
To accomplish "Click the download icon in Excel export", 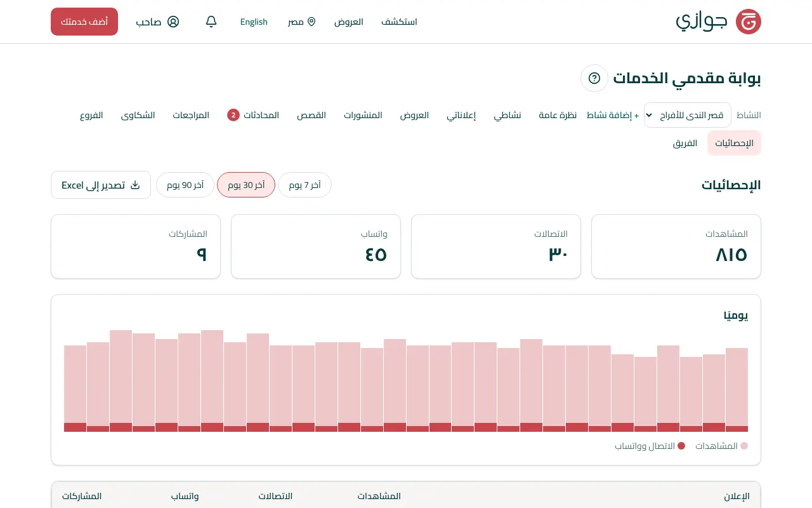I will 134,185.
